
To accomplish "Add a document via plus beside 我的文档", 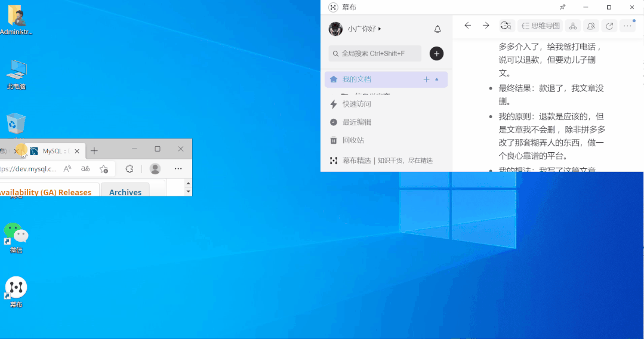I will (x=426, y=79).
